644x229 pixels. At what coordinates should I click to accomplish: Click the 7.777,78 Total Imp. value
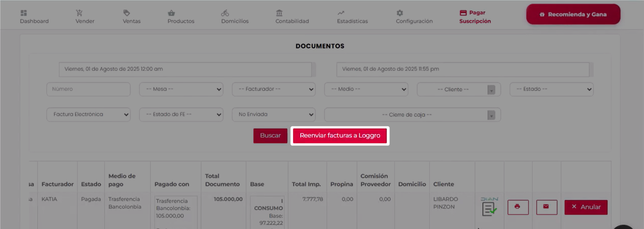pos(312,199)
